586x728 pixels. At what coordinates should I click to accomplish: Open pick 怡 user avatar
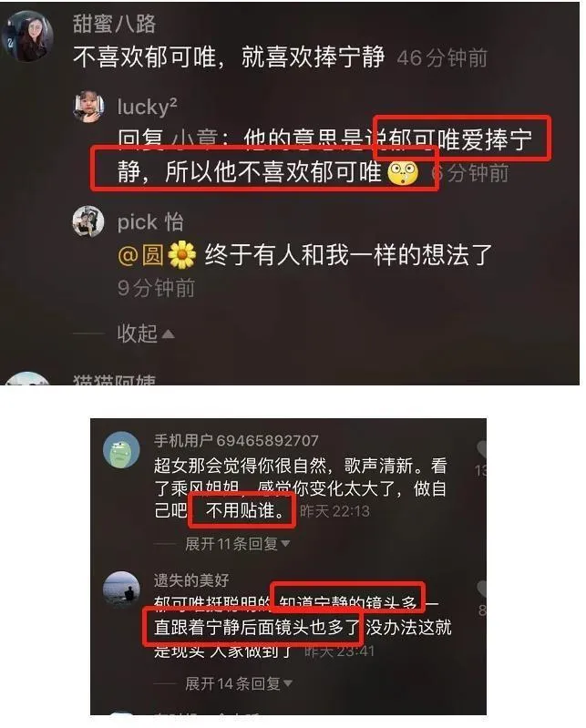(88, 221)
